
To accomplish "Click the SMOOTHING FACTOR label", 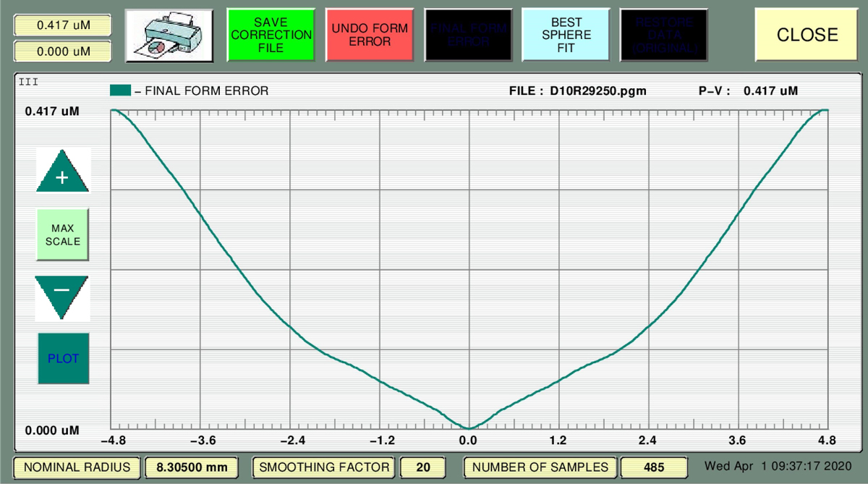I will 324,467.
